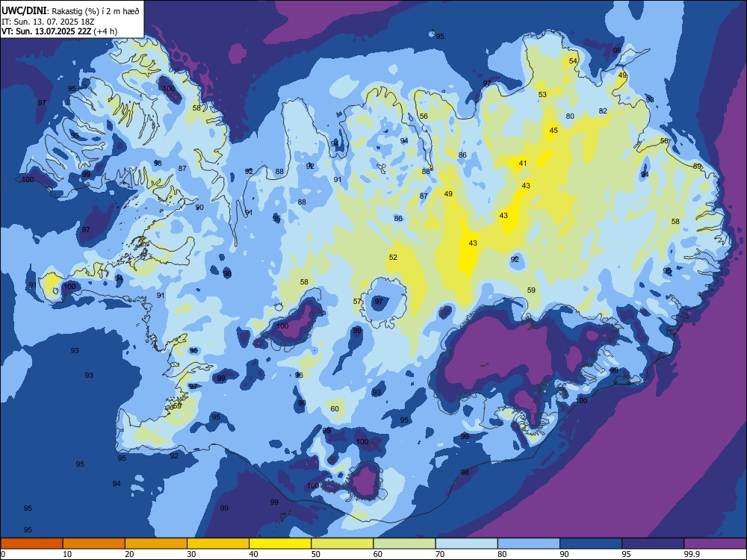Click the legend label 10

click(67, 554)
